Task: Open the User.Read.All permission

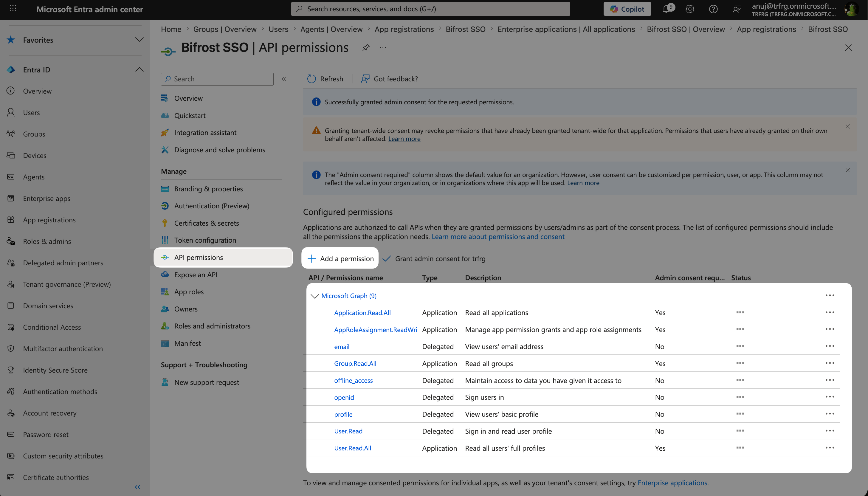Action: click(x=353, y=448)
